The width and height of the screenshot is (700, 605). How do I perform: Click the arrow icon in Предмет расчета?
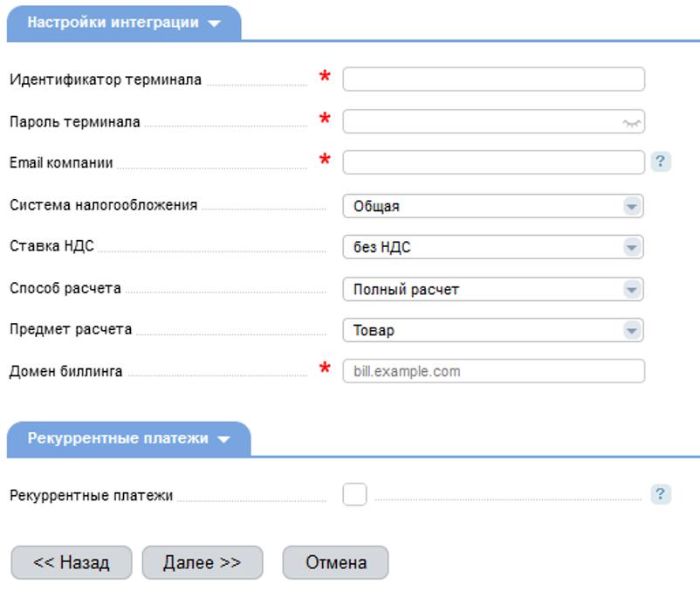pyautogui.click(x=632, y=330)
